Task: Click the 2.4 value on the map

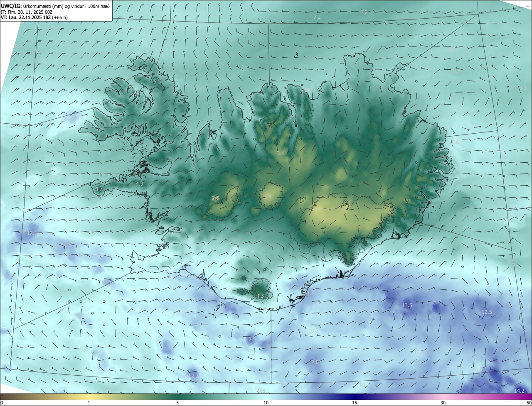Action: coord(268,197)
